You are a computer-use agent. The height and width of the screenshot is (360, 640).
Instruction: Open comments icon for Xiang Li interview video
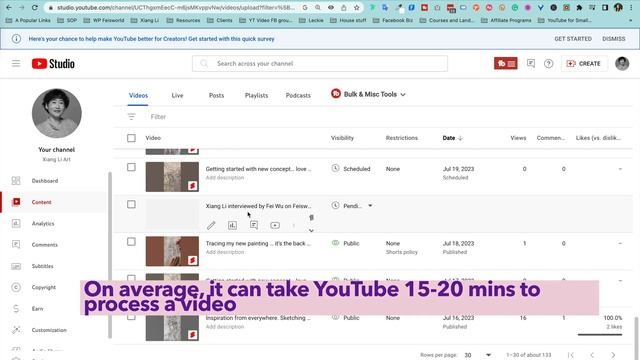click(254, 225)
